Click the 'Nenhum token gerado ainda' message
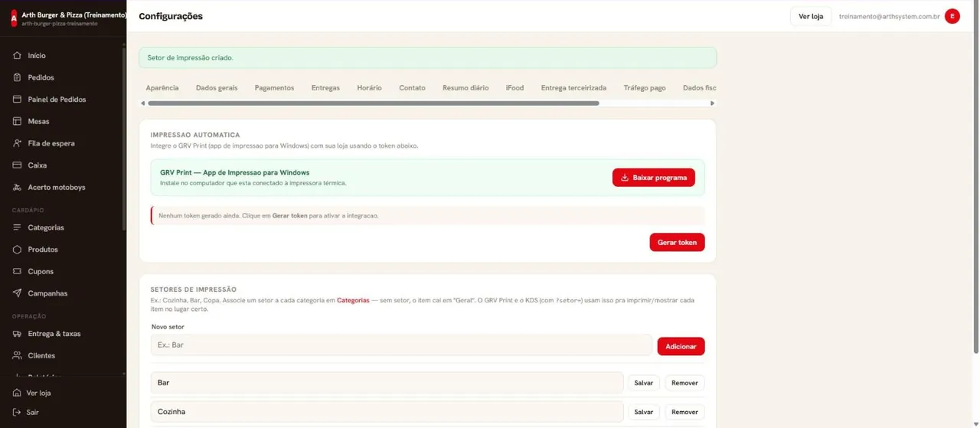Viewport: 980px width, 428px height. point(427,216)
